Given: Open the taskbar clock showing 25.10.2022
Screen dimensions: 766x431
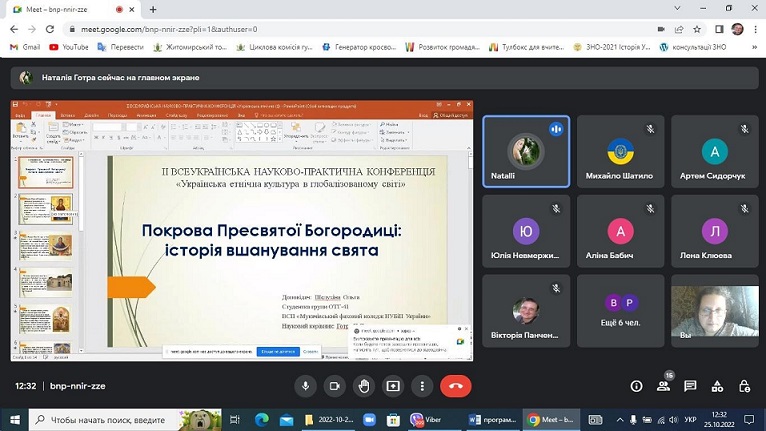Looking at the screenshot, I should [x=719, y=420].
